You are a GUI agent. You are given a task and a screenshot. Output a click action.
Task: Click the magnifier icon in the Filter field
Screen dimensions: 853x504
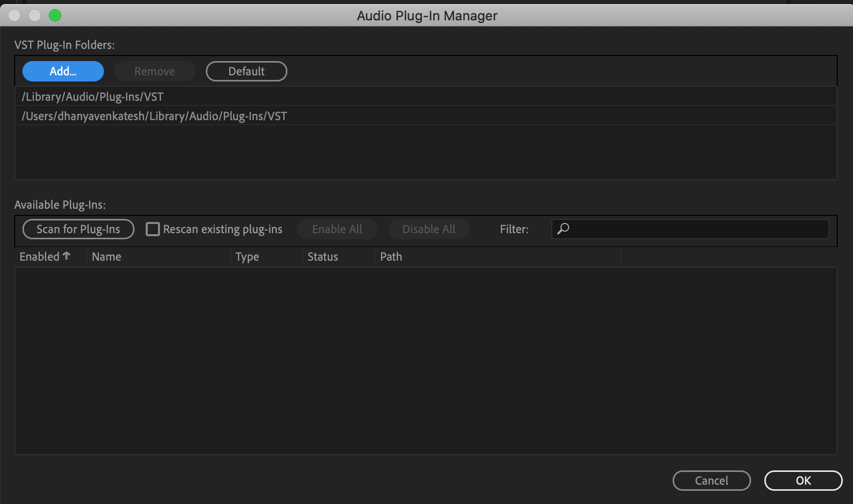click(x=564, y=229)
